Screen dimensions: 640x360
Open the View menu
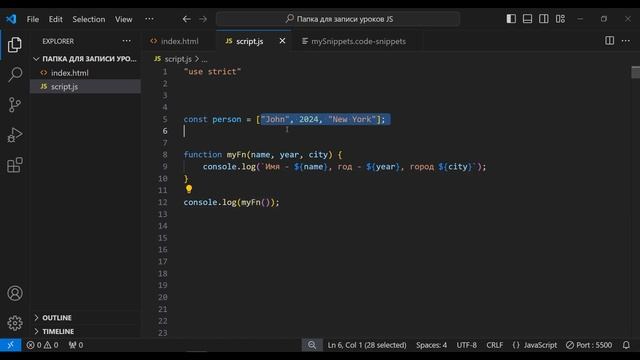click(x=123, y=19)
